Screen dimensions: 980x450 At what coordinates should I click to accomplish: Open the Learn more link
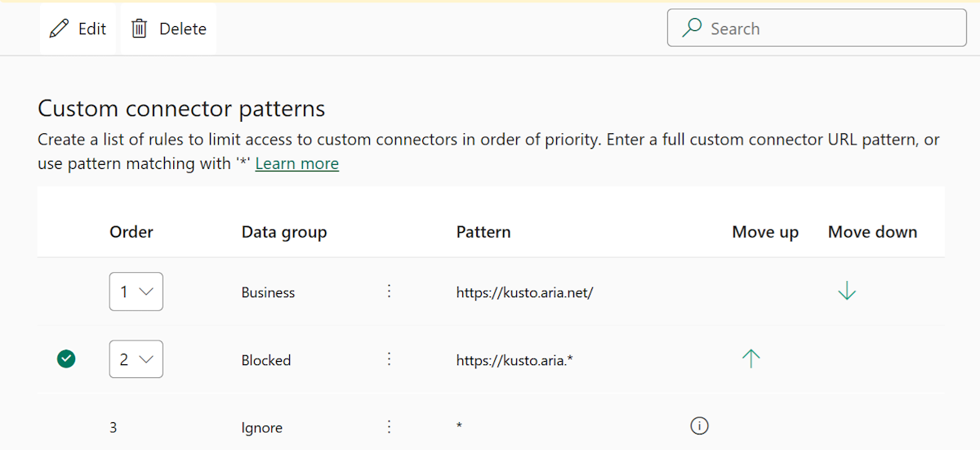[296, 163]
